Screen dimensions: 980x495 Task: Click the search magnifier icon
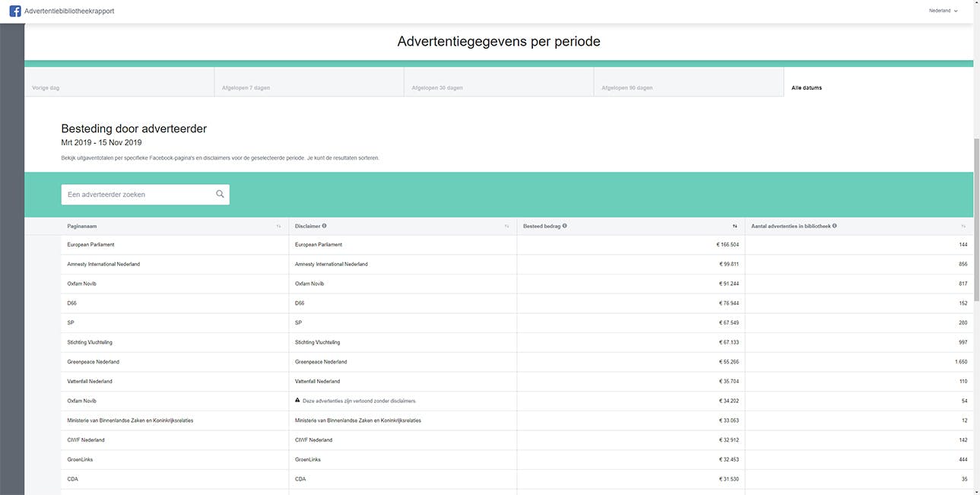(x=220, y=195)
